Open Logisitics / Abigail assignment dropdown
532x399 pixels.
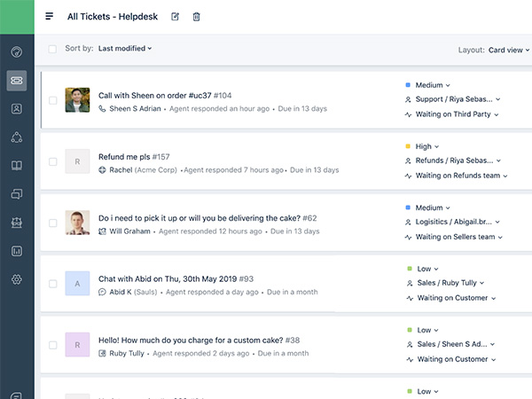458,222
